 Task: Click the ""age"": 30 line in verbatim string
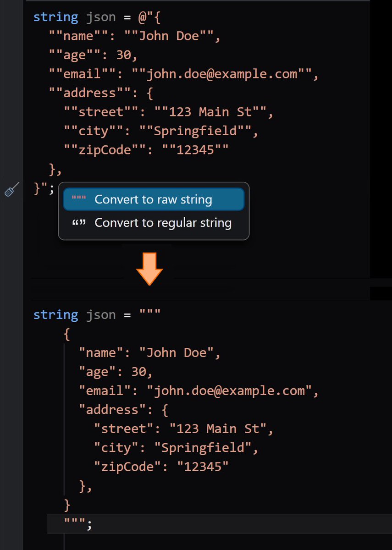(x=94, y=55)
